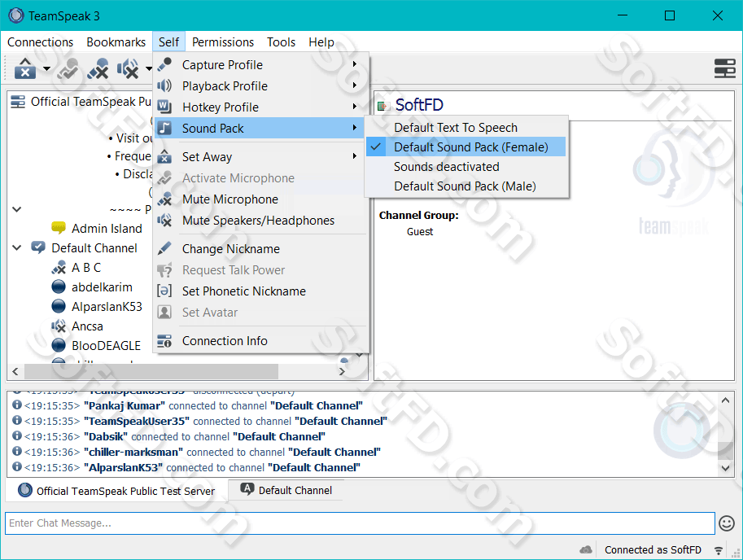Viewport: 743px width, 560px height.
Task: Select Official TeamSpeak server tree root
Action: click(x=81, y=102)
